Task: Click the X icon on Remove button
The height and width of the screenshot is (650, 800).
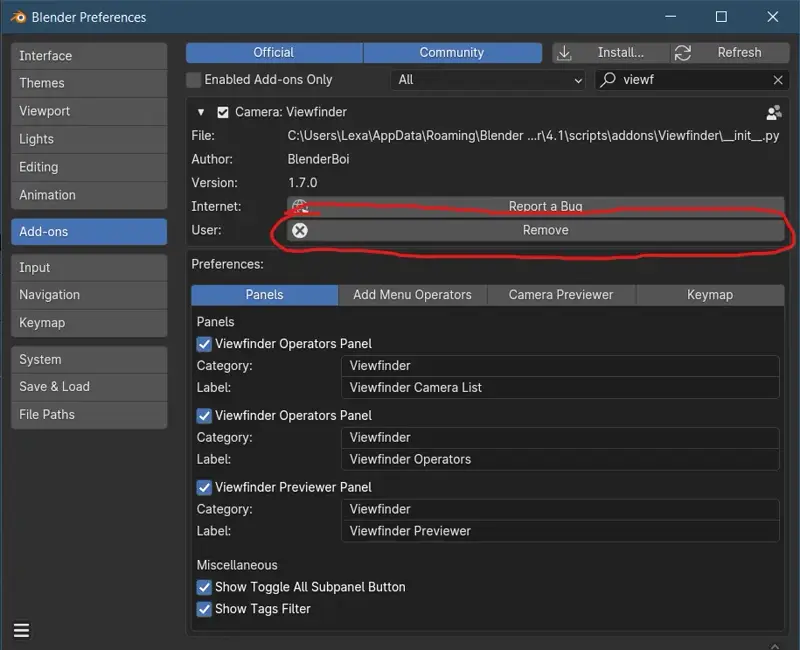Action: tap(300, 230)
